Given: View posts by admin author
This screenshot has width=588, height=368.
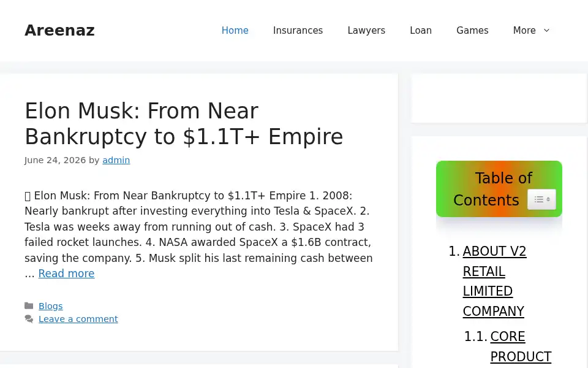Looking at the screenshot, I should [x=116, y=160].
